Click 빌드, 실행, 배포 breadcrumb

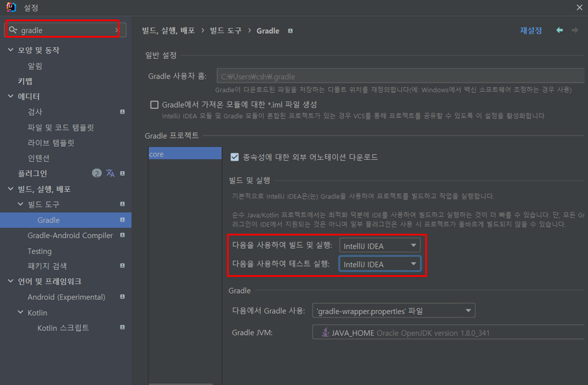click(169, 30)
